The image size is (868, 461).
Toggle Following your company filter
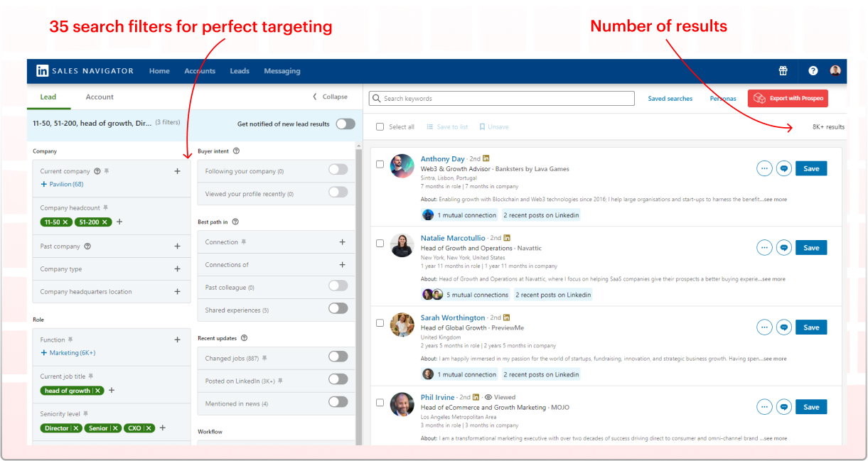coord(338,170)
